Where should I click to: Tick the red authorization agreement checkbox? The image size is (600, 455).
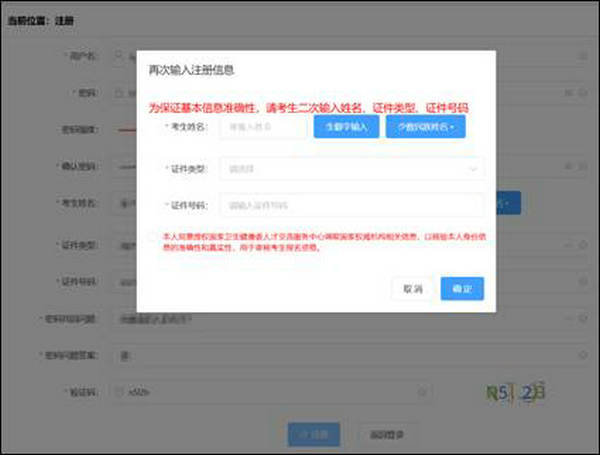tap(152, 238)
